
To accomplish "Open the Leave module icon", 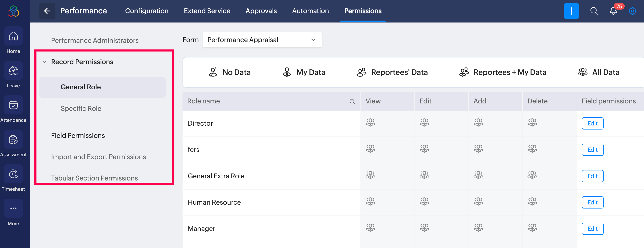I will tap(13, 71).
